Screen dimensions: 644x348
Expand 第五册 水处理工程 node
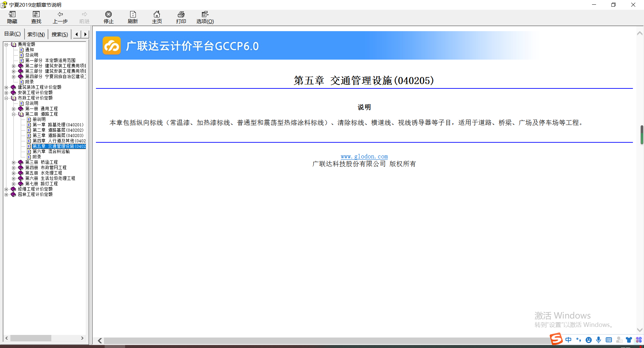click(x=13, y=173)
